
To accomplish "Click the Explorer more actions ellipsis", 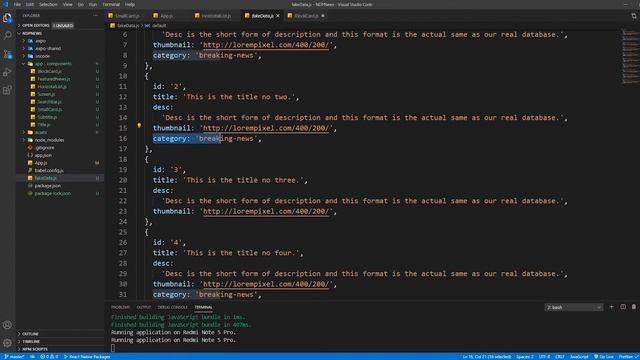I will tap(96, 16).
